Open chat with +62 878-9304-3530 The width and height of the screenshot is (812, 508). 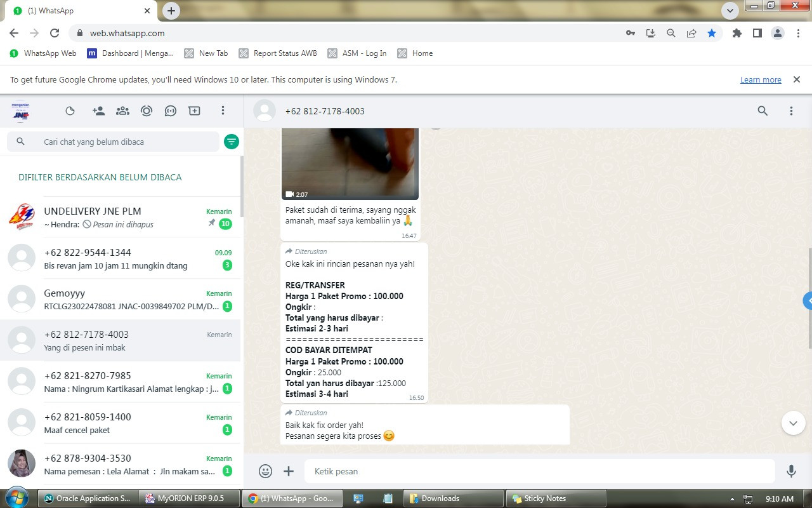tap(121, 465)
